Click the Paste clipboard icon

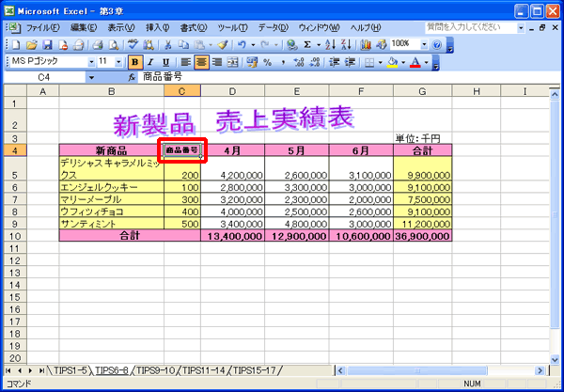pyautogui.click(x=199, y=44)
